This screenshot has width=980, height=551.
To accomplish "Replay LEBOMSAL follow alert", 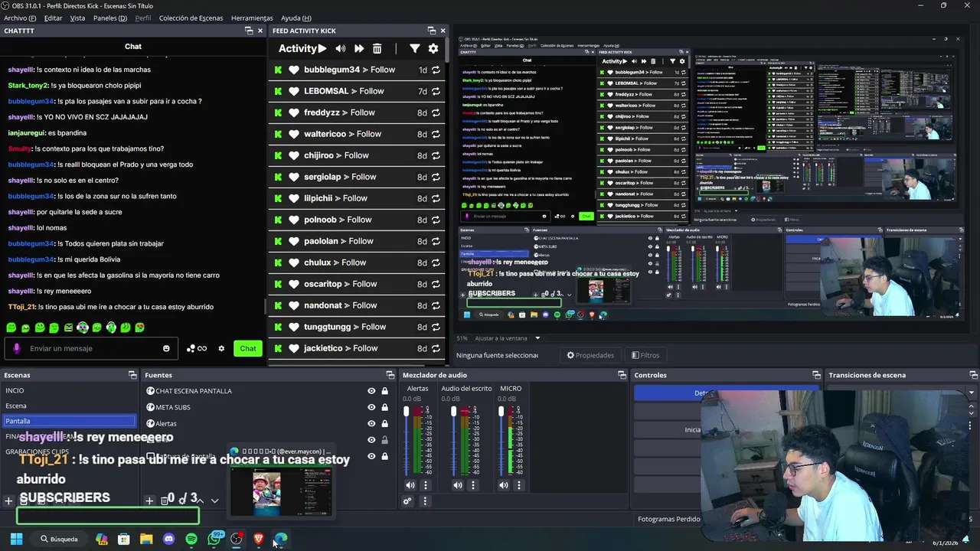I will (436, 91).
